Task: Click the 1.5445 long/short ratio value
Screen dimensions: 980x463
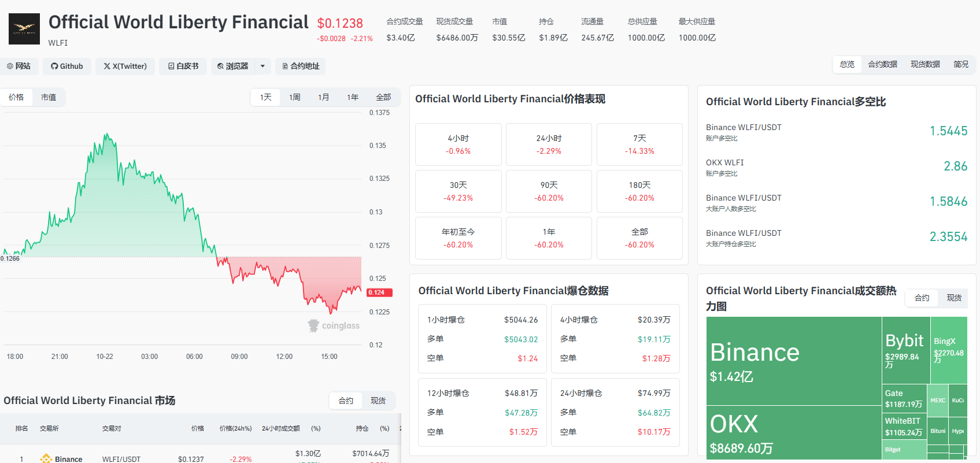Action: pos(948,131)
